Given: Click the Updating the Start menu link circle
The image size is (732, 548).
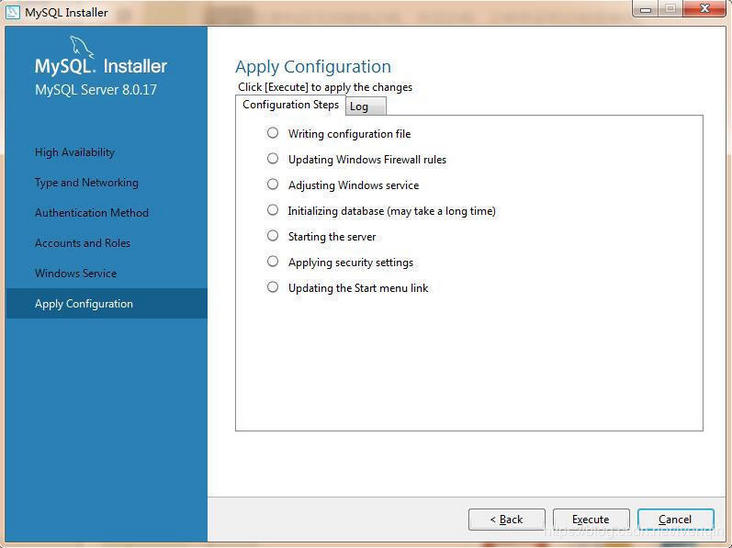Looking at the screenshot, I should [x=273, y=288].
